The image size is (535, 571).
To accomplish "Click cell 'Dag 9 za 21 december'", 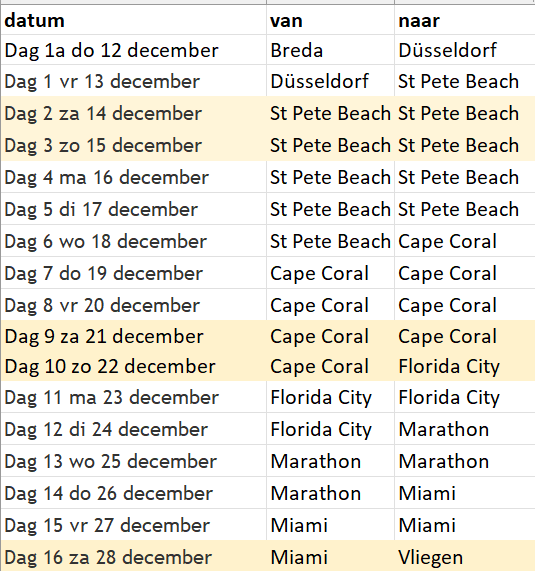I will [133, 336].
